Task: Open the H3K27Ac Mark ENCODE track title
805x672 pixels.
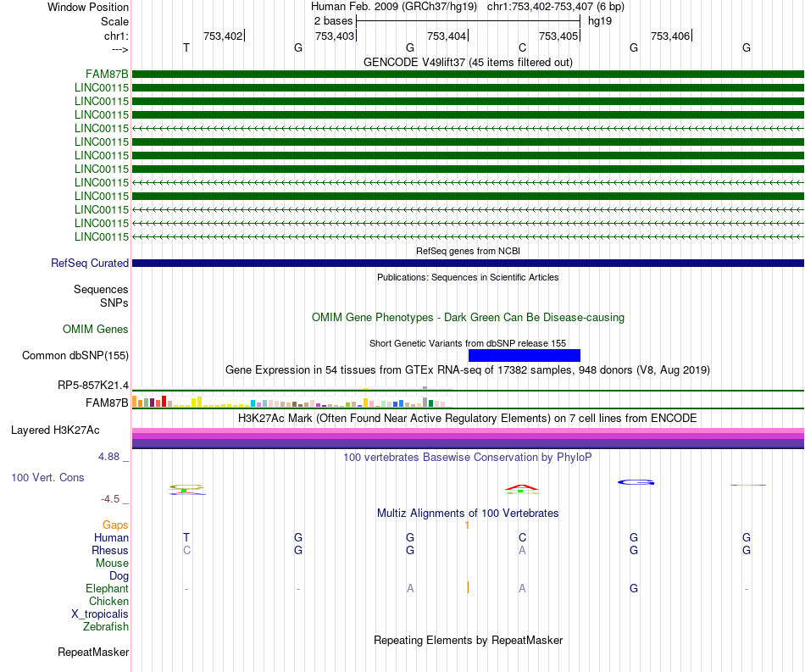Action: [x=468, y=419]
